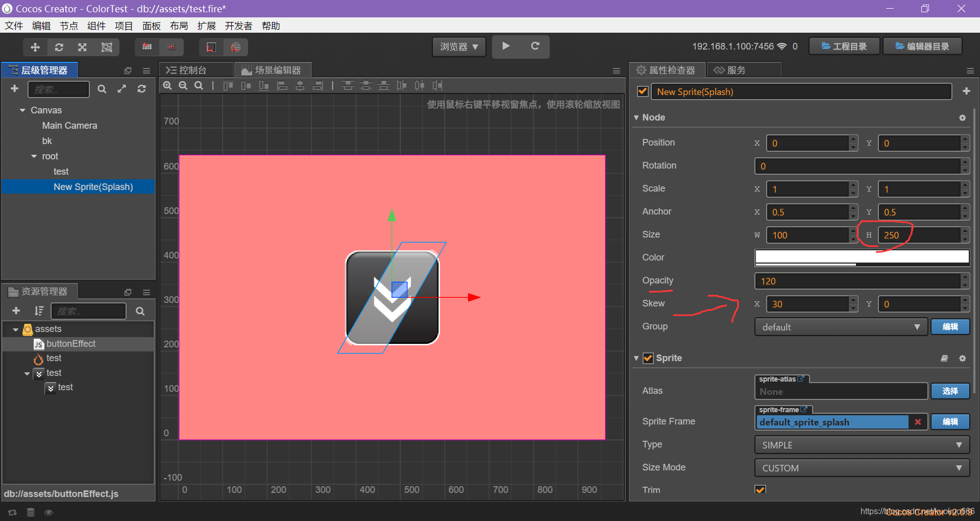Select the Main Camera node
The width and height of the screenshot is (980, 521).
(x=69, y=126)
